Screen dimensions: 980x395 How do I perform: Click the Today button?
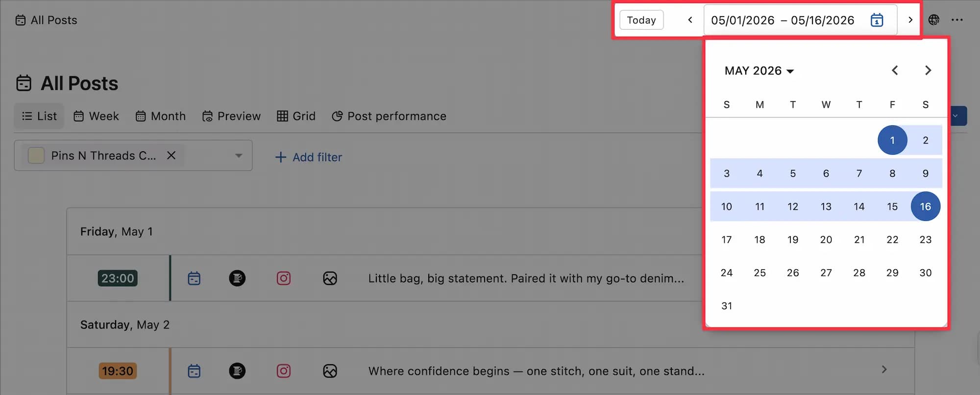641,20
